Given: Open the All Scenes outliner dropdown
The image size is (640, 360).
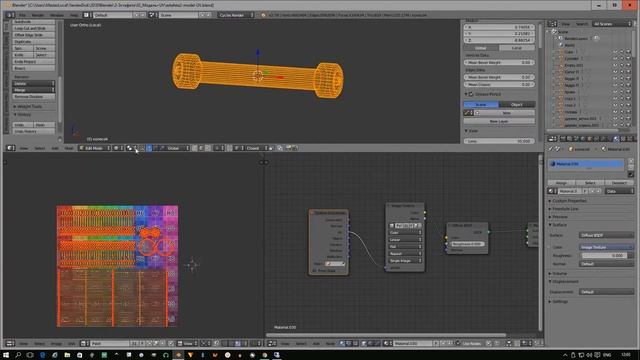Looking at the screenshot, I should (x=611, y=24).
